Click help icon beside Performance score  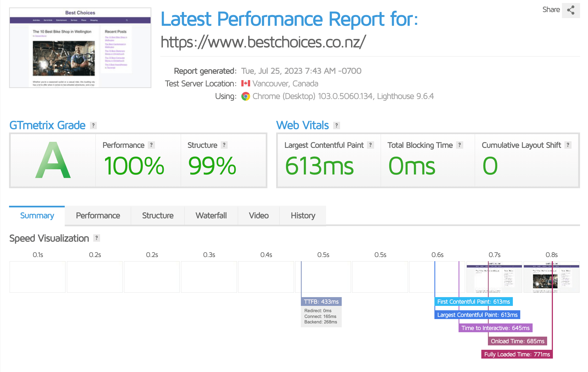pos(151,145)
